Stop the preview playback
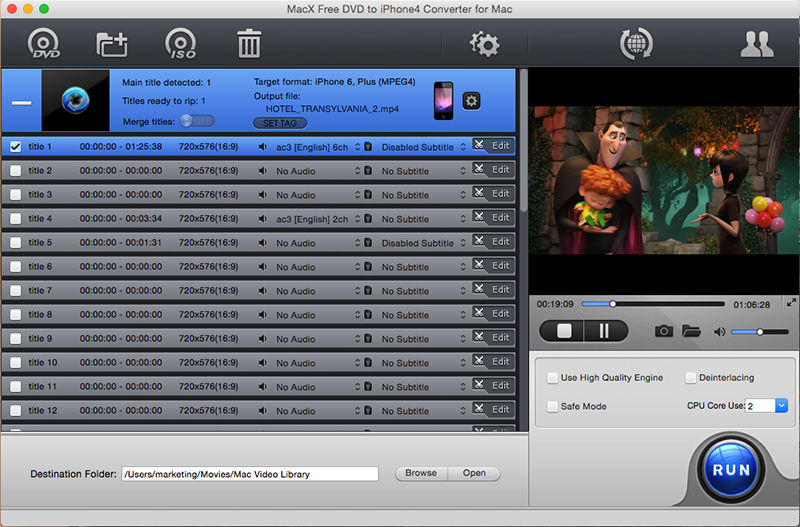The image size is (800, 527). click(x=563, y=331)
